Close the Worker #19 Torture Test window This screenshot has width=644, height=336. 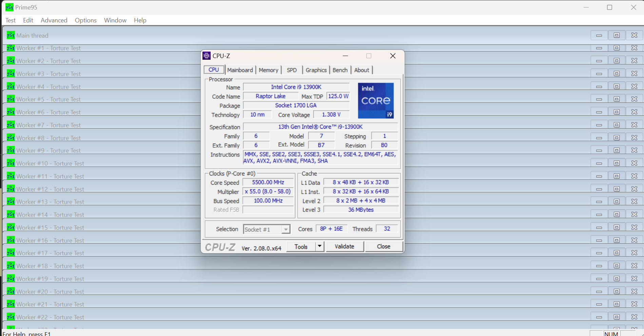click(x=635, y=279)
